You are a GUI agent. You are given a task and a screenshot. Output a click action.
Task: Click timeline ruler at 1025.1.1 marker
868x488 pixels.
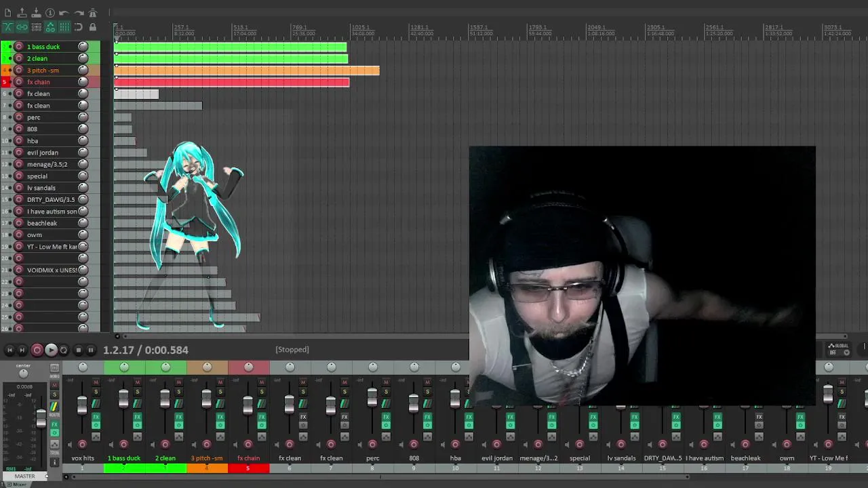[x=360, y=27]
